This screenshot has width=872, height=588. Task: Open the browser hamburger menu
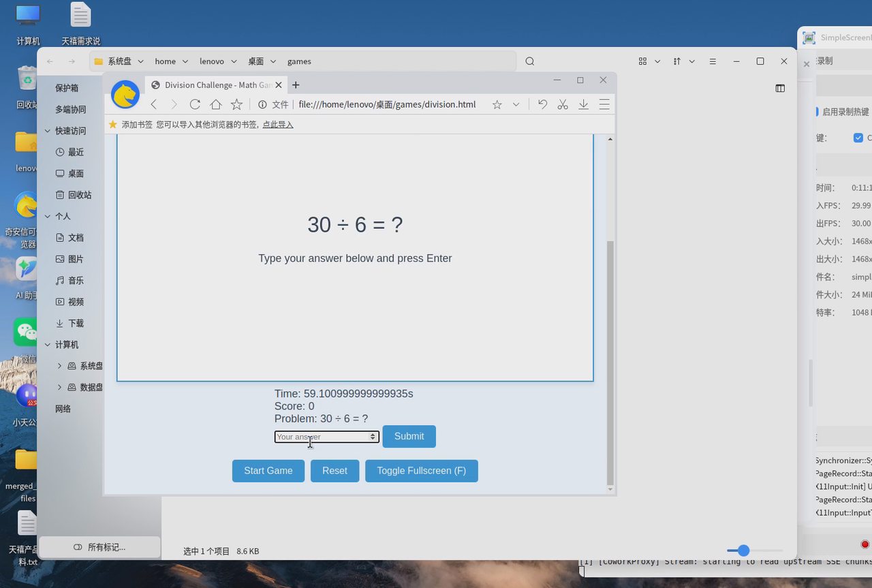tap(604, 104)
